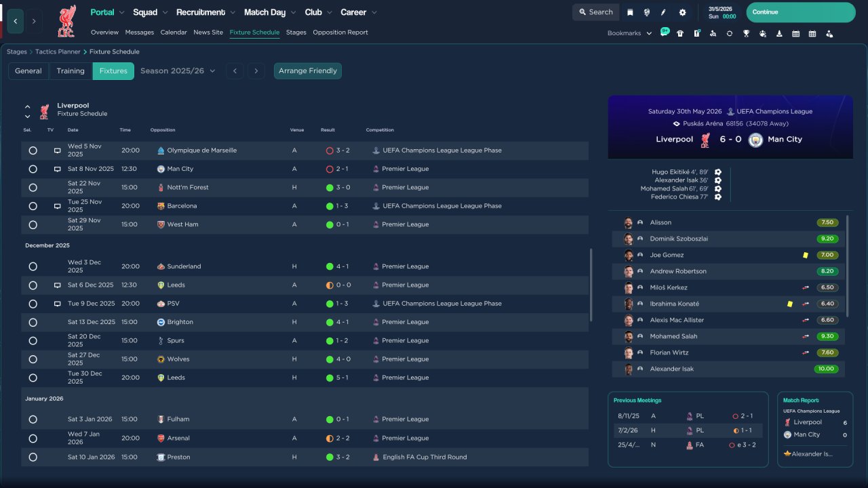This screenshot has height=488, width=868.
Task: Open the shirt icon in bookmarks bar
Action: pyautogui.click(x=680, y=33)
